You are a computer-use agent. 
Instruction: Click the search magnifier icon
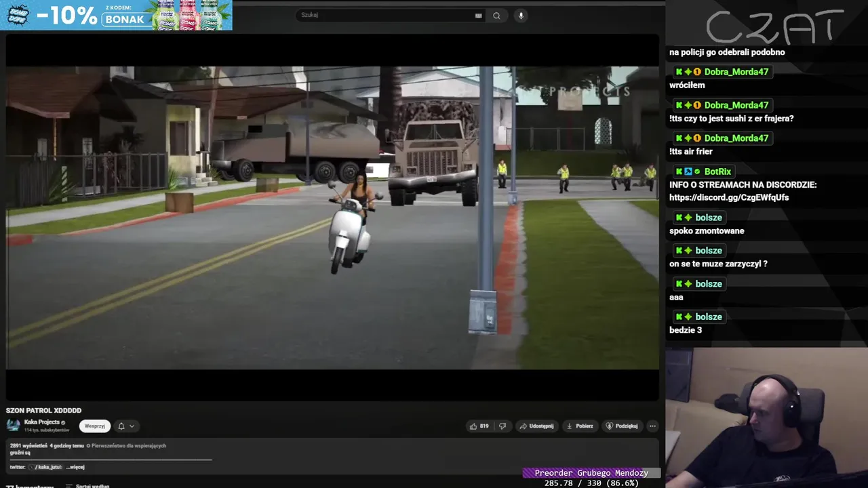(496, 16)
